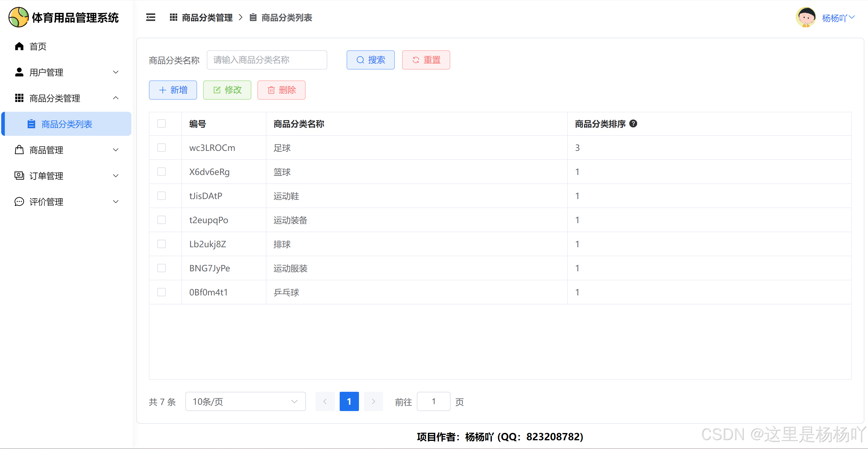Check the row Lb2ukj8Z 排球

pos(162,244)
